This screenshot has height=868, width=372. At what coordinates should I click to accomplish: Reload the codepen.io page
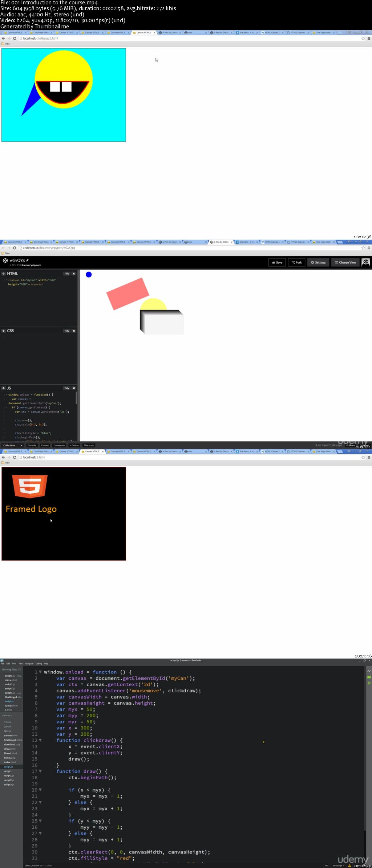(x=15, y=248)
